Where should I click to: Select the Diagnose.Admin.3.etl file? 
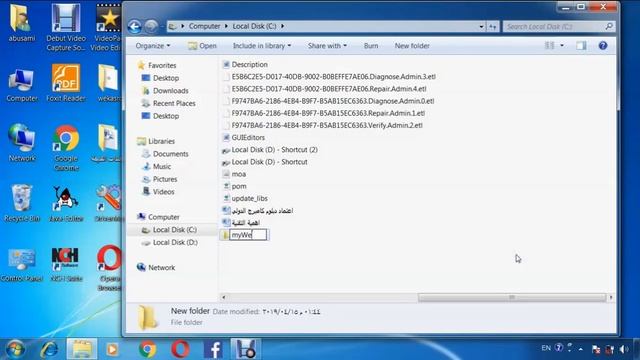click(333, 77)
